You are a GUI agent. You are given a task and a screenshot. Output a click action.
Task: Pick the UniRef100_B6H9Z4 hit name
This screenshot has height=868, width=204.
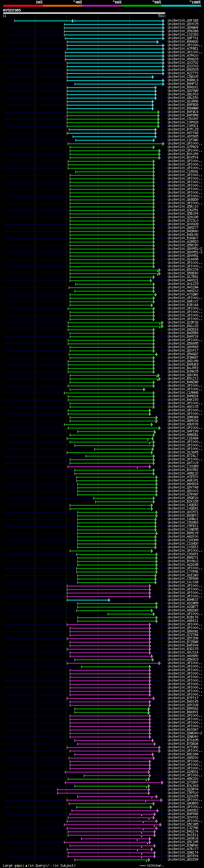click(183, 484)
